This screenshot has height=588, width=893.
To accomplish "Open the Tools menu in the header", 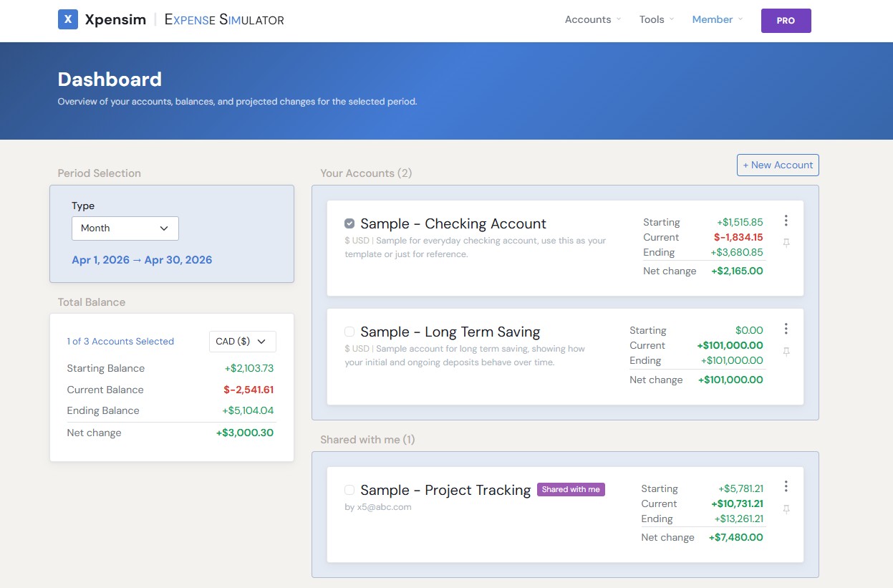I will 657,19.
